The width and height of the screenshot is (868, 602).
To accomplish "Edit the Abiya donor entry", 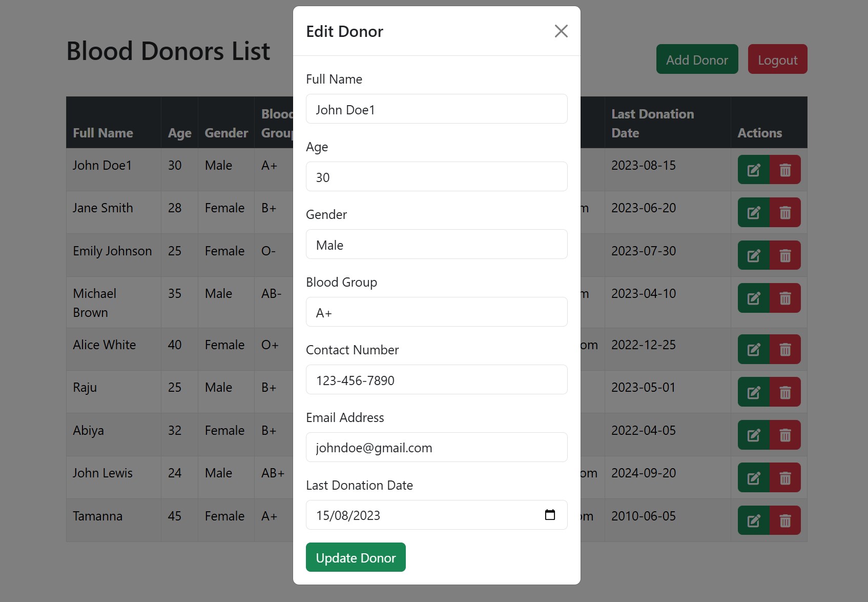I will pyautogui.click(x=753, y=435).
